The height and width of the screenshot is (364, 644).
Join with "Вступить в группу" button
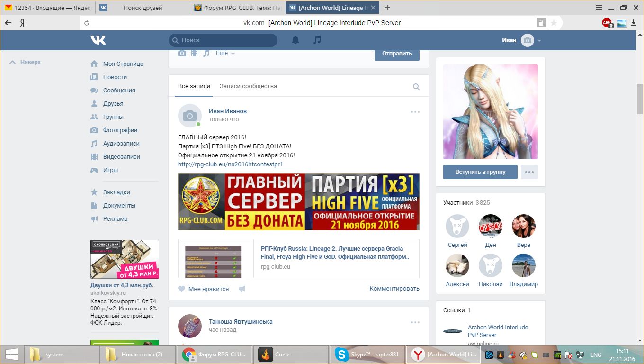pos(480,172)
